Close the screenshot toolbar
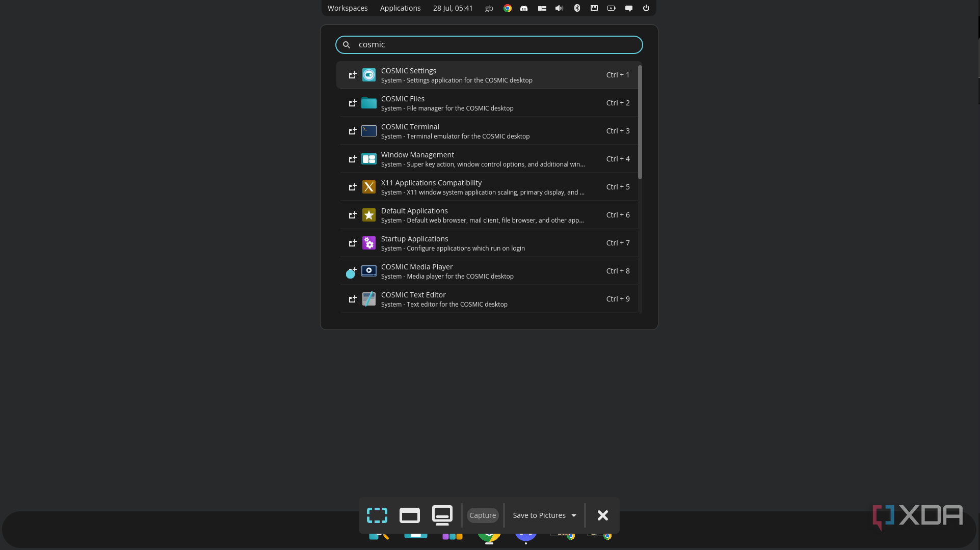The height and width of the screenshot is (550, 980). click(603, 515)
